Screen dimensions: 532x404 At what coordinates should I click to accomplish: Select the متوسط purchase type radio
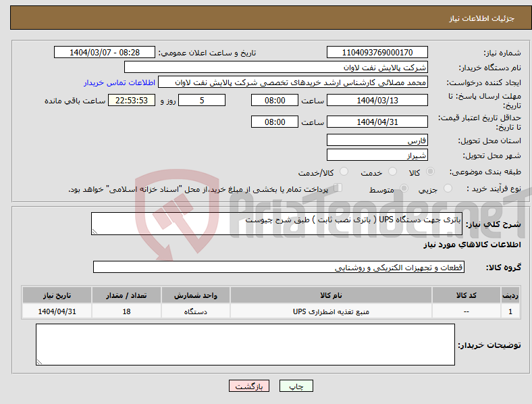(404, 188)
